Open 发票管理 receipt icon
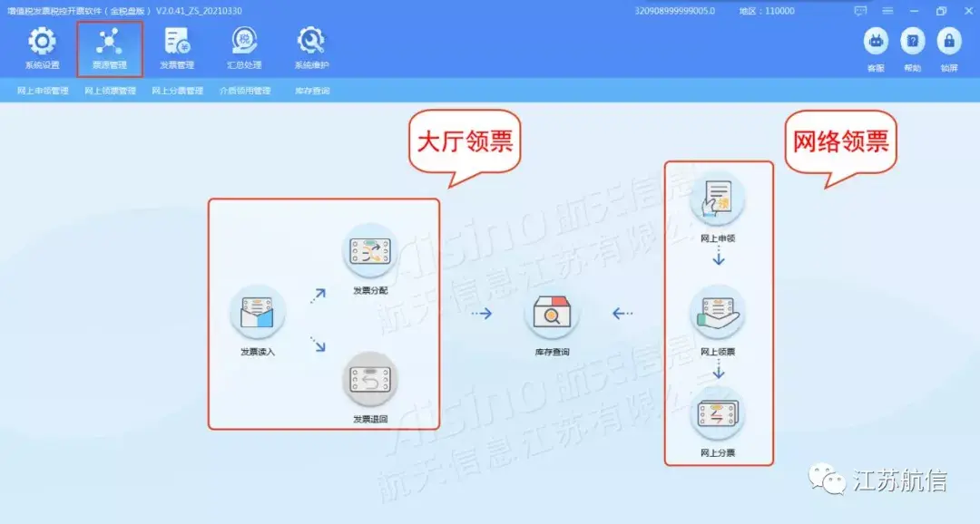 click(x=177, y=42)
